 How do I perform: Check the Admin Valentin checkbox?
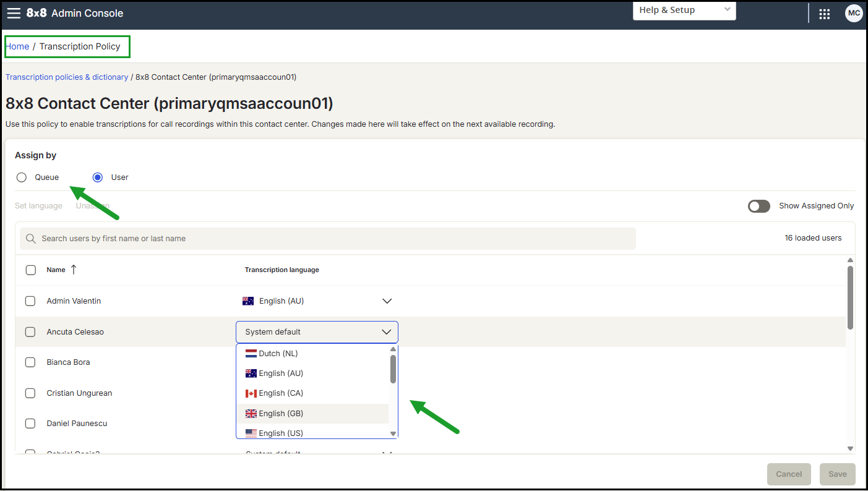[x=30, y=301]
